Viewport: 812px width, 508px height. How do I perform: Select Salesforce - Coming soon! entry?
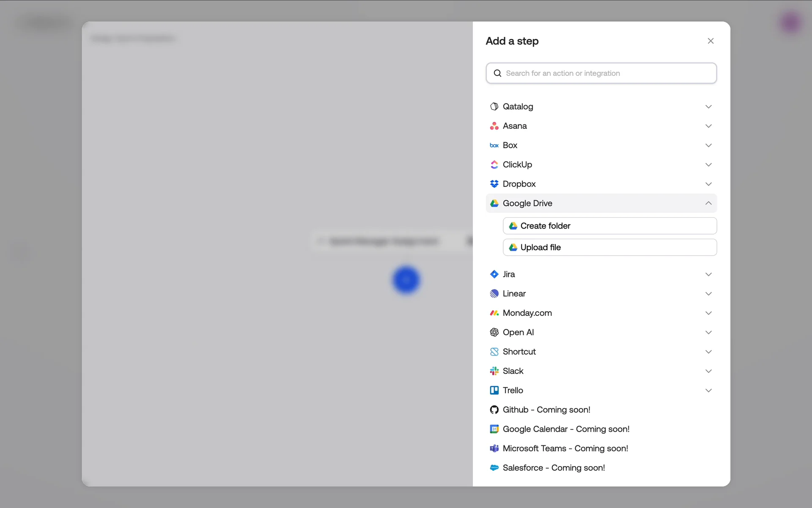tap(553, 468)
